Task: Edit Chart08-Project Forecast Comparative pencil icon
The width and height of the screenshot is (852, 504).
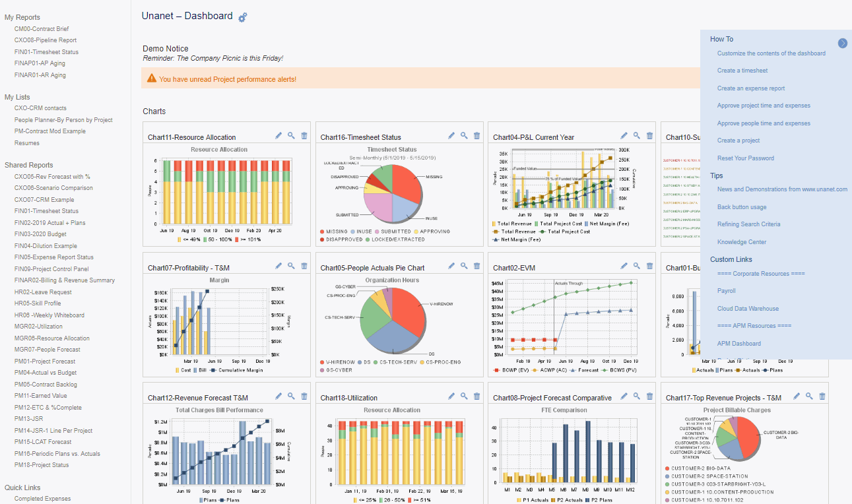Action: point(624,396)
